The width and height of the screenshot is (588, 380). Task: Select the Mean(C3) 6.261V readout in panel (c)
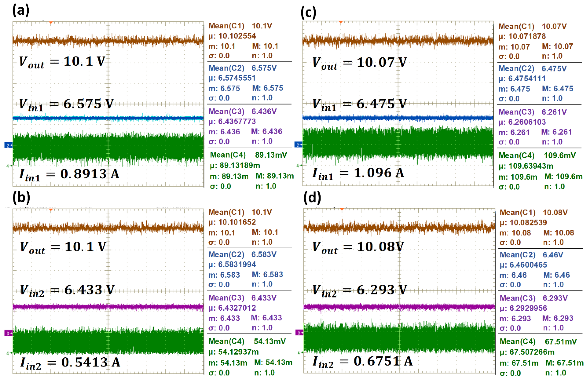(x=532, y=112)
